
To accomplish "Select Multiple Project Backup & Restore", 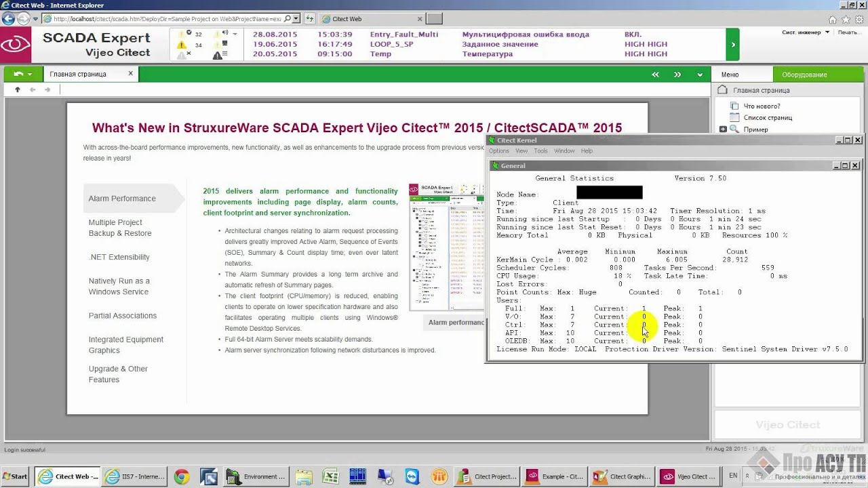I will click(120, 228).
